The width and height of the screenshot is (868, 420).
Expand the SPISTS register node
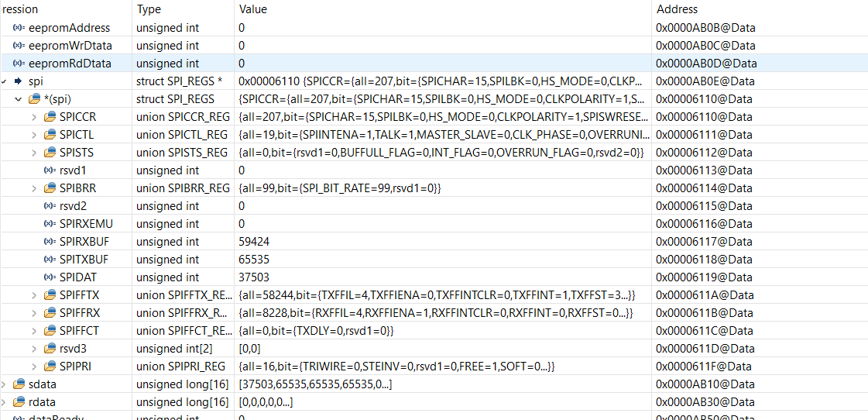[x=34, y=153]
